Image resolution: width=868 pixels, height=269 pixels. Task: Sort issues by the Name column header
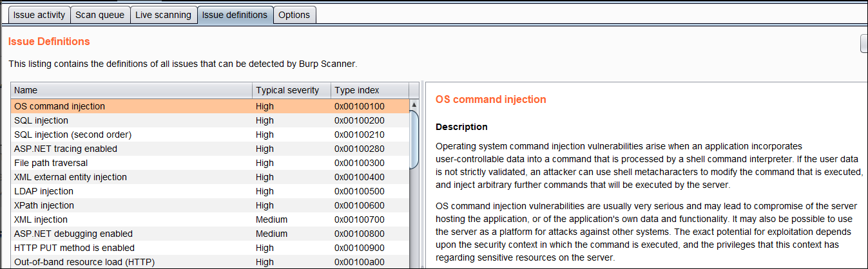tap(131, 90)
